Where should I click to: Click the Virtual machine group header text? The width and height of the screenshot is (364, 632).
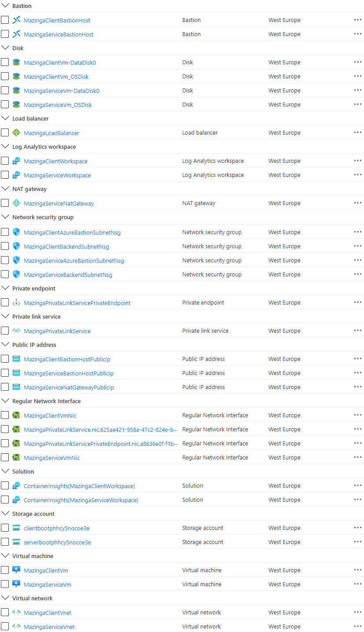tap(33, 556)
